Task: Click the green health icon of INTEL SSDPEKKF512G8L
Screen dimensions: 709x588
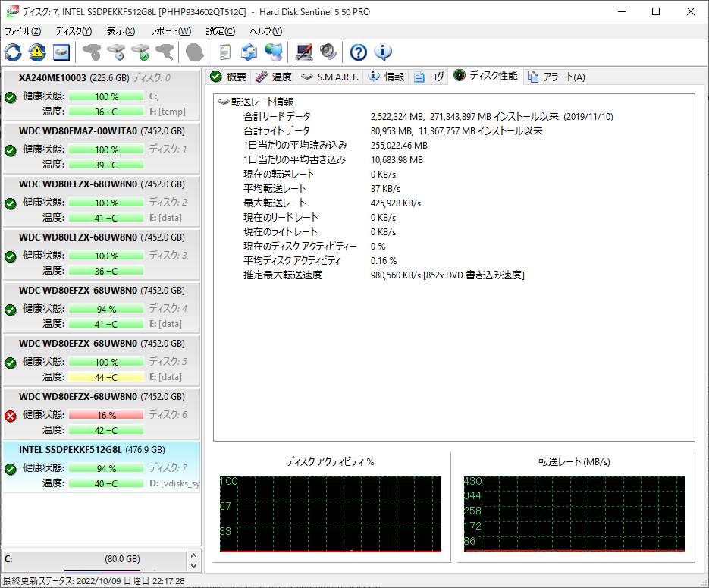Action: tap(11, 469)
